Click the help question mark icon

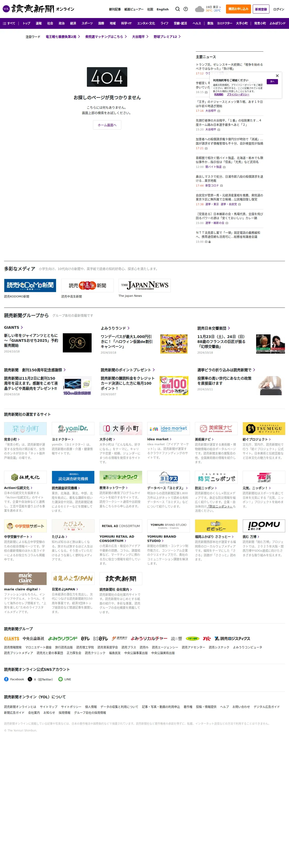pyautogui.click(x=186, y=9)
